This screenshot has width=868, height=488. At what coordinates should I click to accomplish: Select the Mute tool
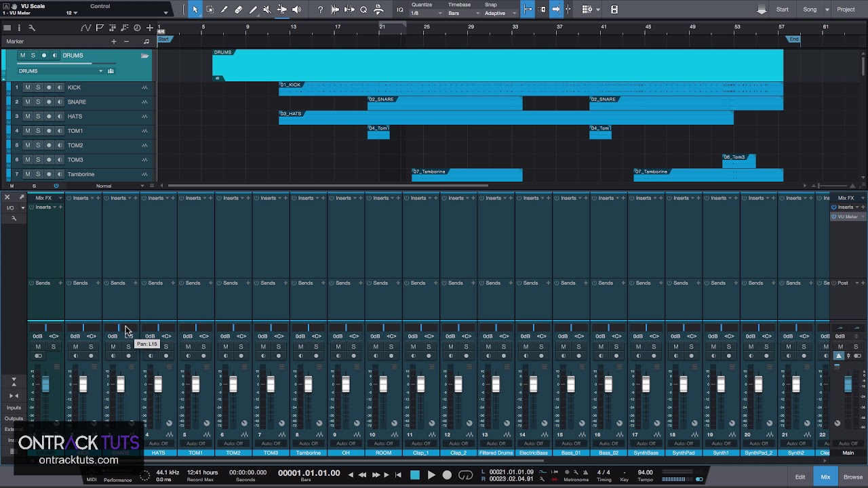(x=267, y=9)
